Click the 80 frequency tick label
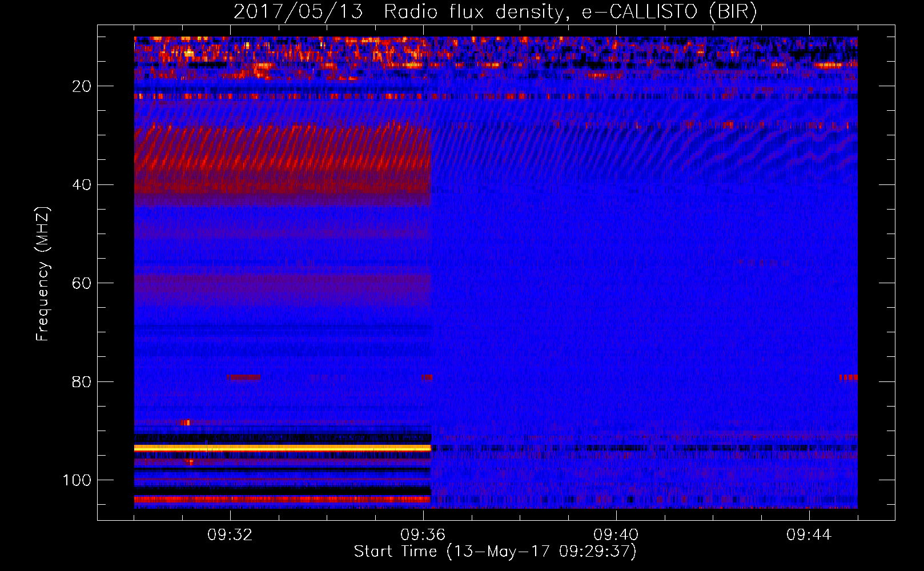 pos(82,381)
